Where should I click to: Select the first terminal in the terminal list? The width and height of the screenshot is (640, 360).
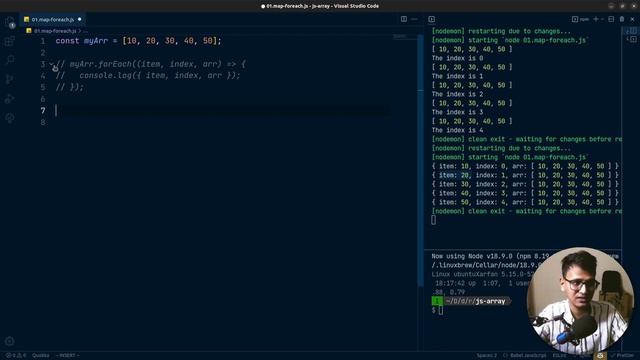pos(631,31)
